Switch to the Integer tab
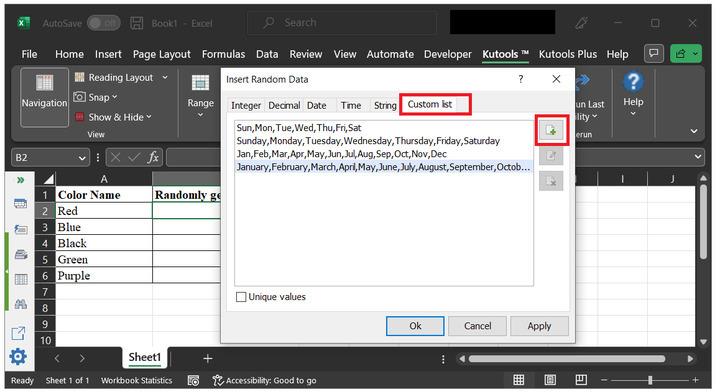 coord(246,105)
